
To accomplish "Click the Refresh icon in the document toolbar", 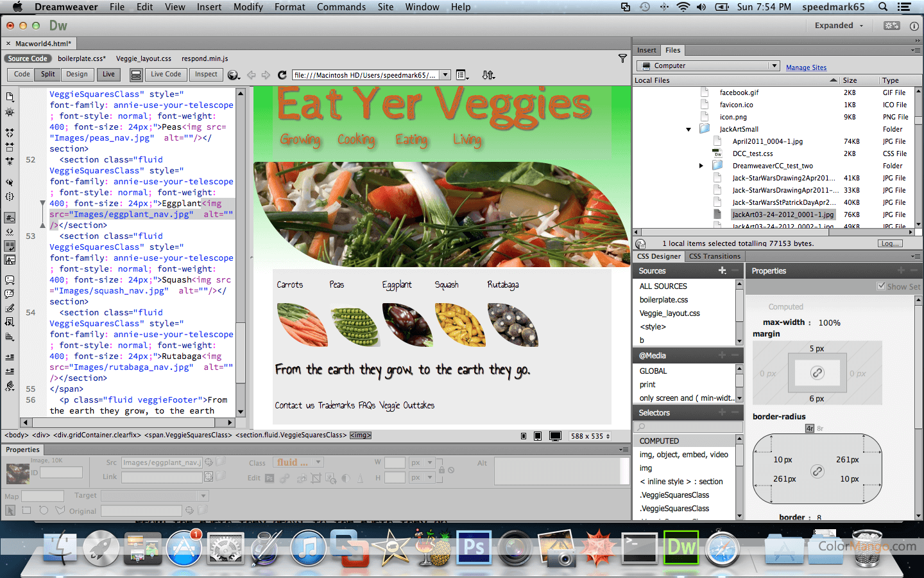I will 282,75.
